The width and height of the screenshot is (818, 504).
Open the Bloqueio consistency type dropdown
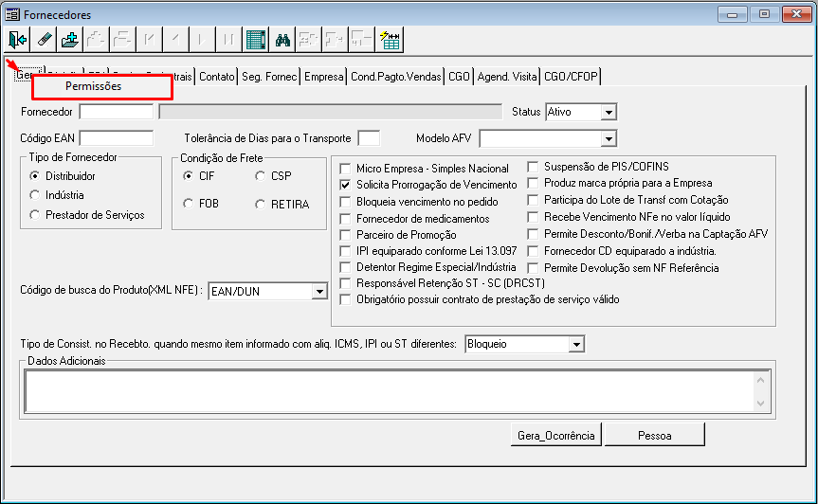pyautogui.click(x=576, y=344)
